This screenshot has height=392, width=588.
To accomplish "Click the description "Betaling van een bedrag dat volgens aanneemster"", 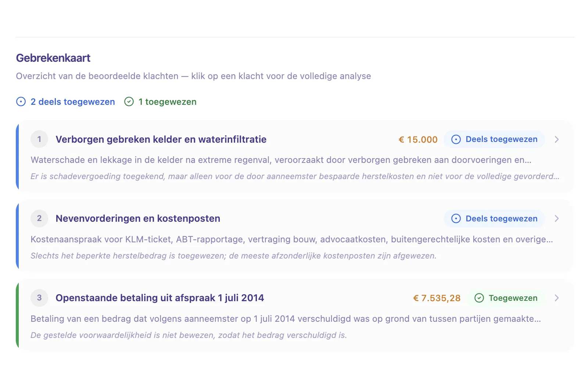I will 286,319.
